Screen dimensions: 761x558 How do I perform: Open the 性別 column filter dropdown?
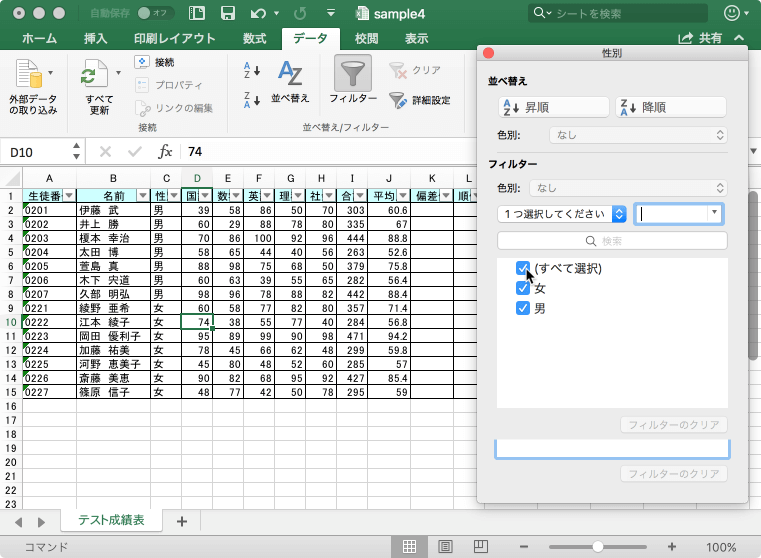pos(174,196)
